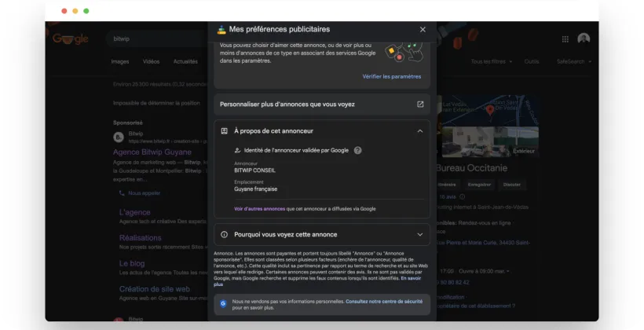Open the Outils search menu

[x=532, y=61]
